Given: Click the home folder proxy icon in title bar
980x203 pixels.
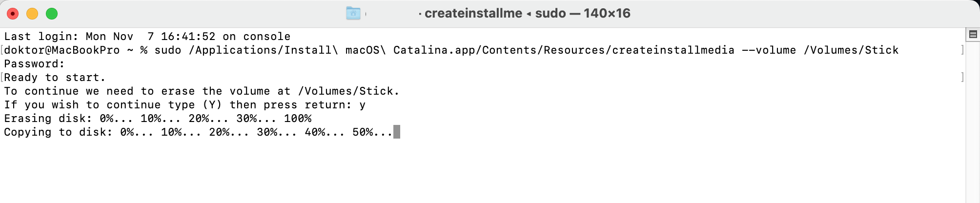Looking at the screenshot, I should (353, 13).
